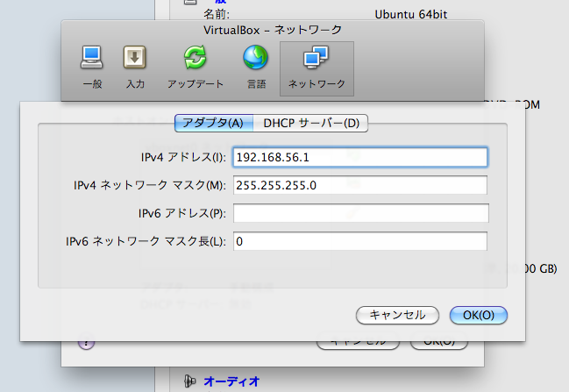Click the 名前 label in details
Viewport: 569px width, 392px height.
216,14
